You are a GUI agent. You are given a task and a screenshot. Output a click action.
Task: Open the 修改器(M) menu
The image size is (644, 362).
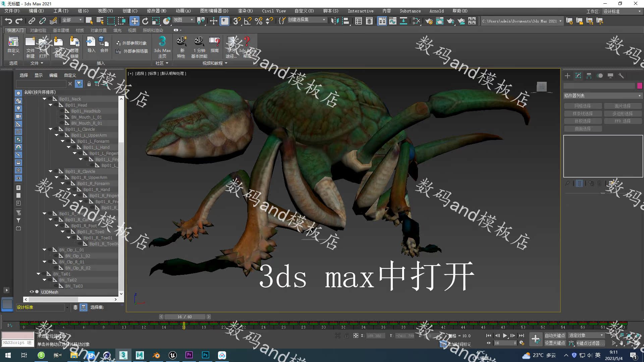click(x=156, y=11)
